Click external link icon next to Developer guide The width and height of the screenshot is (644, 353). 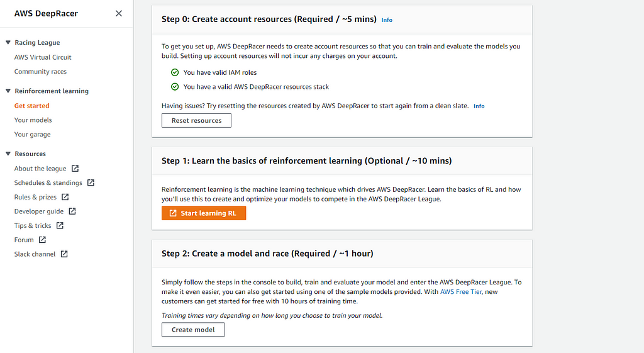point(72,211)
